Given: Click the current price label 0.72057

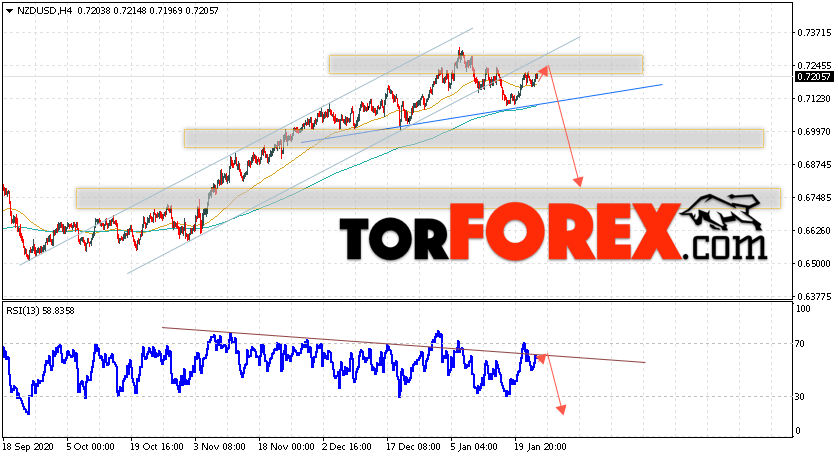Looking at the screenshot, I should tap(814, 77).
